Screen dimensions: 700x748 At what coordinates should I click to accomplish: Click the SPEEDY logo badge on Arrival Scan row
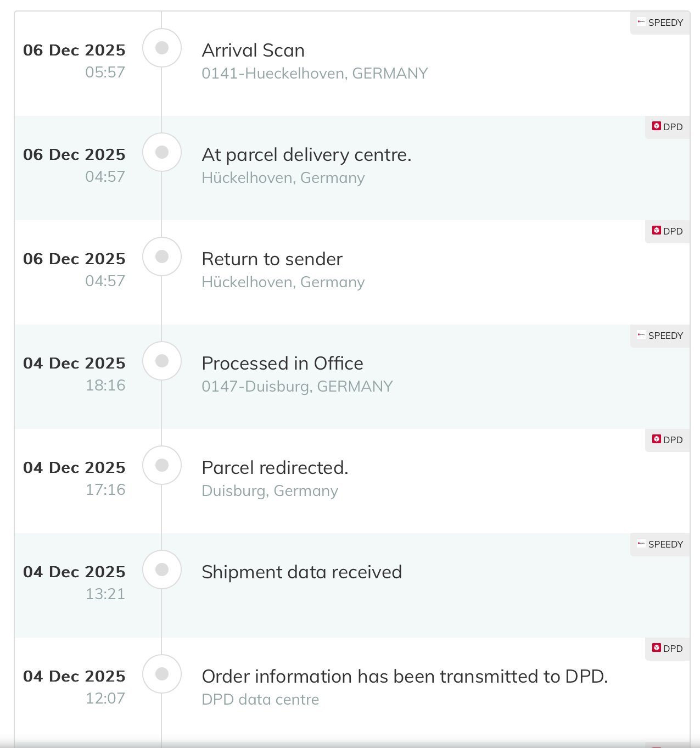(659, 23)
